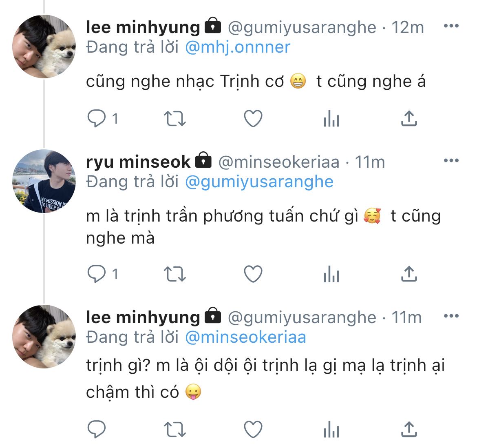This screenshot has width=477, height=448.
Task: Like the last tweet by lee minhyung
Action: pyautogui.click(x=253, y=429)
